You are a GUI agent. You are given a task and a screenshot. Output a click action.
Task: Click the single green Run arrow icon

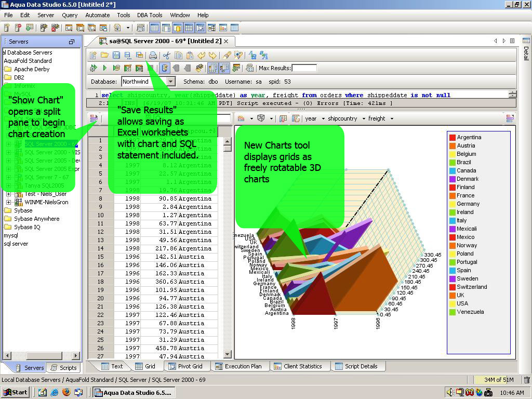[x=105, y=68]
